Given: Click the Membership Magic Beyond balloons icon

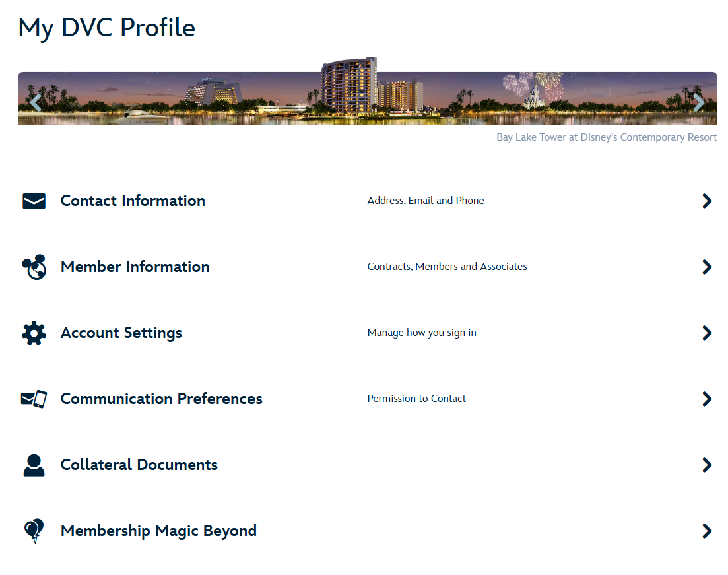Looking at the screenshot, I should [x=34, y=531].
